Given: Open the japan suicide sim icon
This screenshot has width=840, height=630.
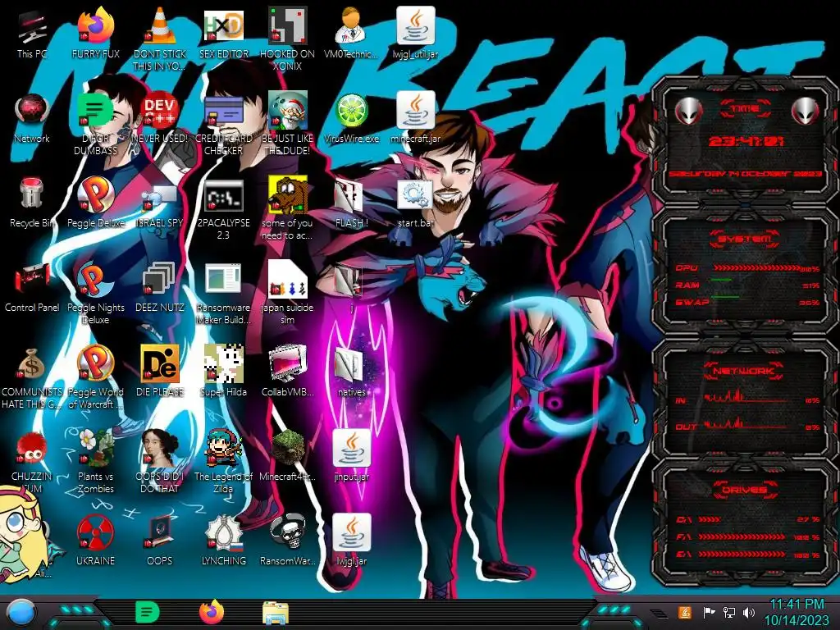Looking at the screenshot, I should [287, 280].
